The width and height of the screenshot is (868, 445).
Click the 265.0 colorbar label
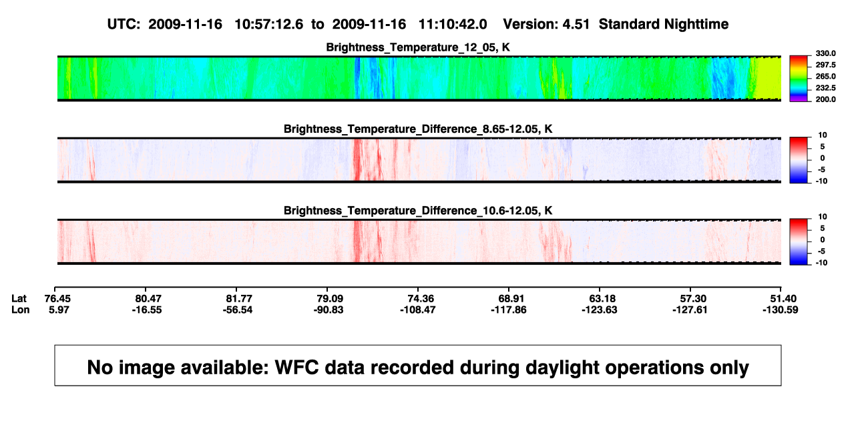pyautogui.click(x=825, y=76)
